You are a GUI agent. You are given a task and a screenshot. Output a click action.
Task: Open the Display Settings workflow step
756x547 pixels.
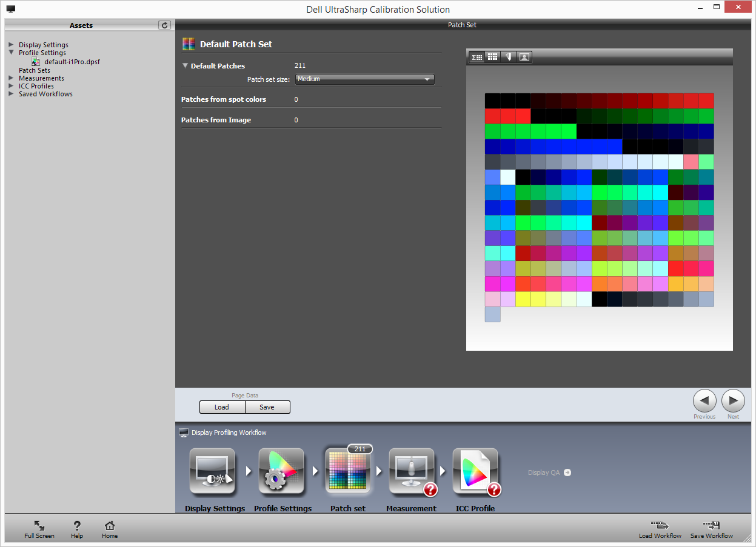coord(212,471)
